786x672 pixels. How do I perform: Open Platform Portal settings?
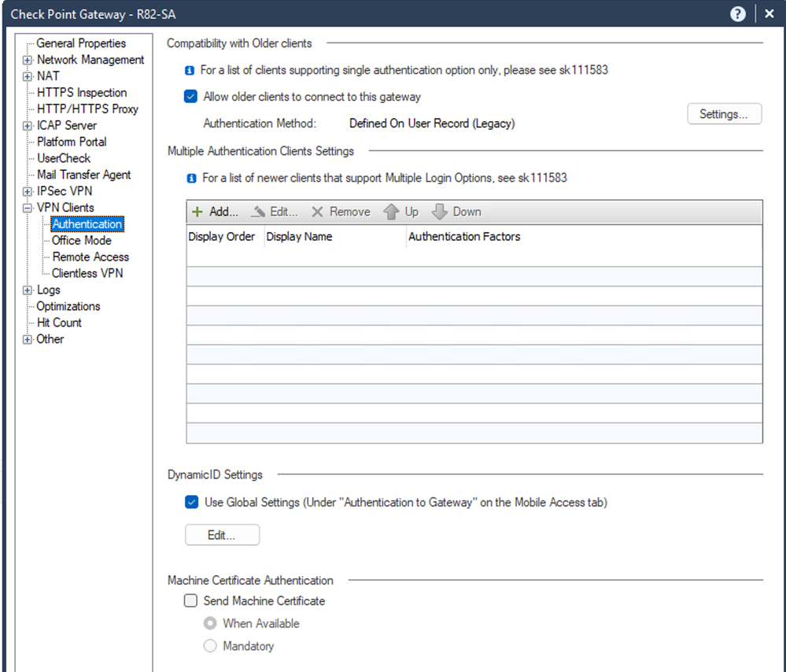72,142
